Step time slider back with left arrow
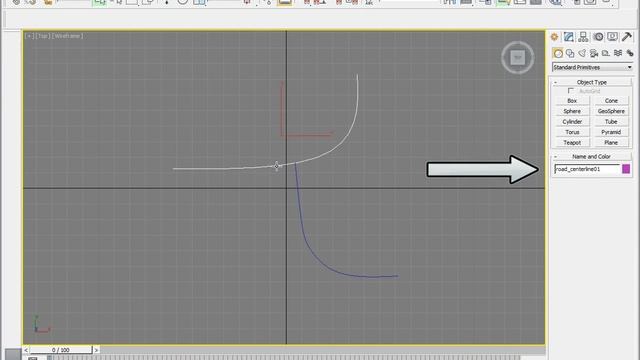This screenshot has height=360, width=640. coord(26,350)
